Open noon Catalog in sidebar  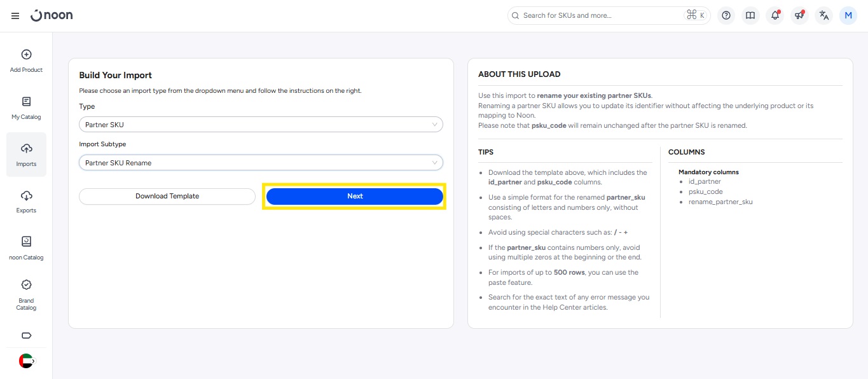coord(26,248)
